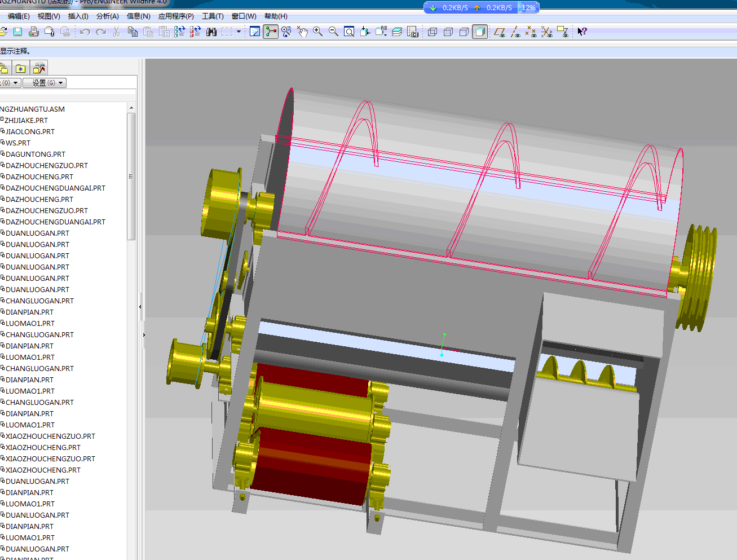The height and width of the screenshot is (560, 737).
Task: Switch to Shading display style
Action: (480, 32)
